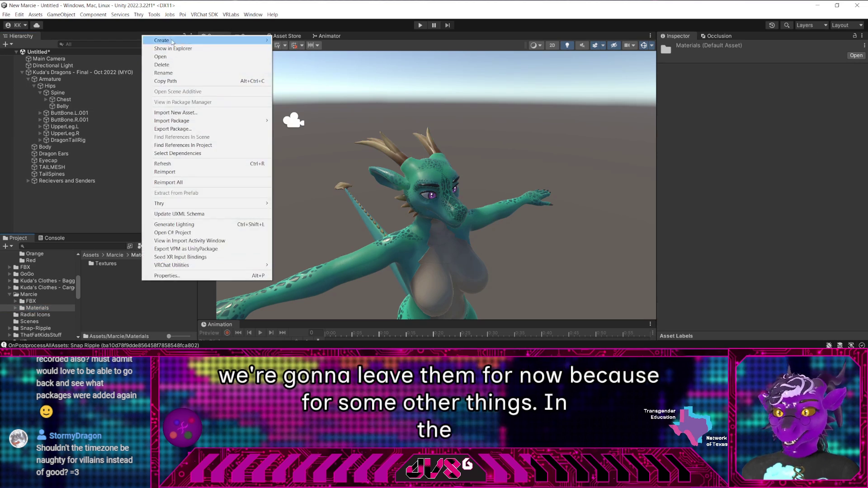The width and height of the screenshot is (868, 488).
Task: Mute scene audio in the Scene view toolbar
Action: click(582, 45)
